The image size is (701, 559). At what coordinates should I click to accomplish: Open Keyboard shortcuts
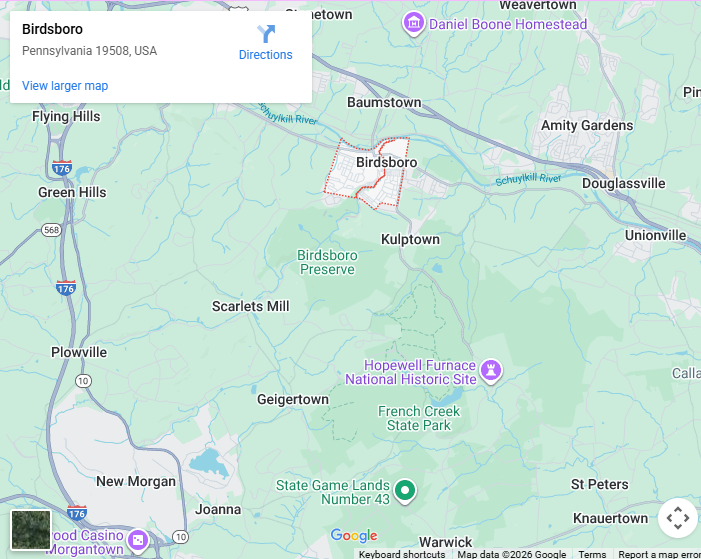401,554
